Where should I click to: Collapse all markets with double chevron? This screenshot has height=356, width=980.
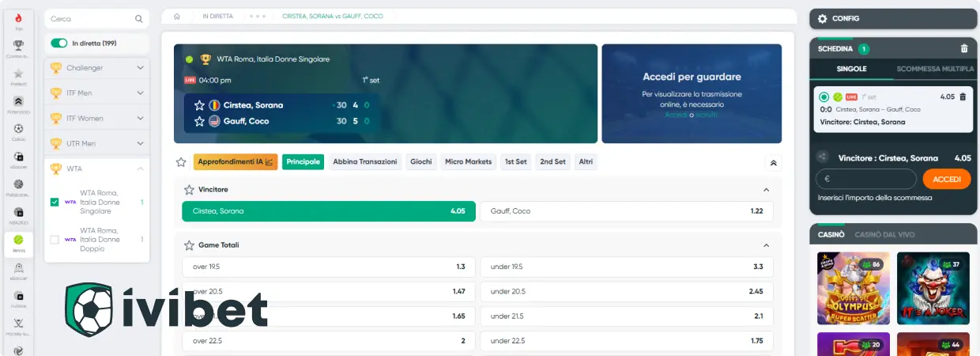[773, 162]
